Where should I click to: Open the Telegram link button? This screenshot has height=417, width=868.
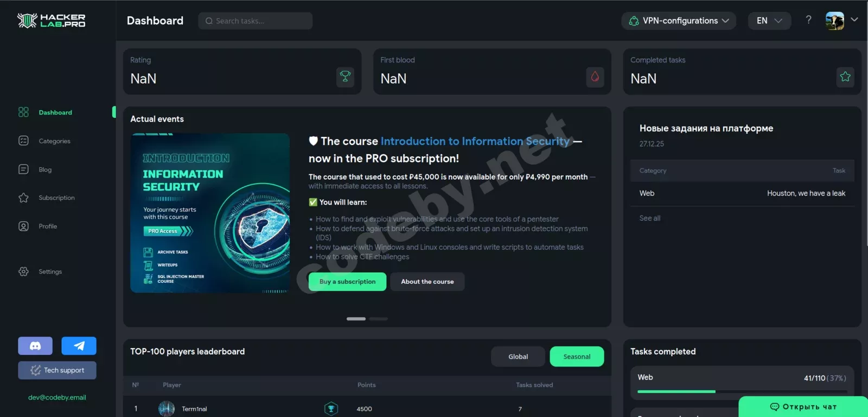pyautogui.click(x=79, y=346)
